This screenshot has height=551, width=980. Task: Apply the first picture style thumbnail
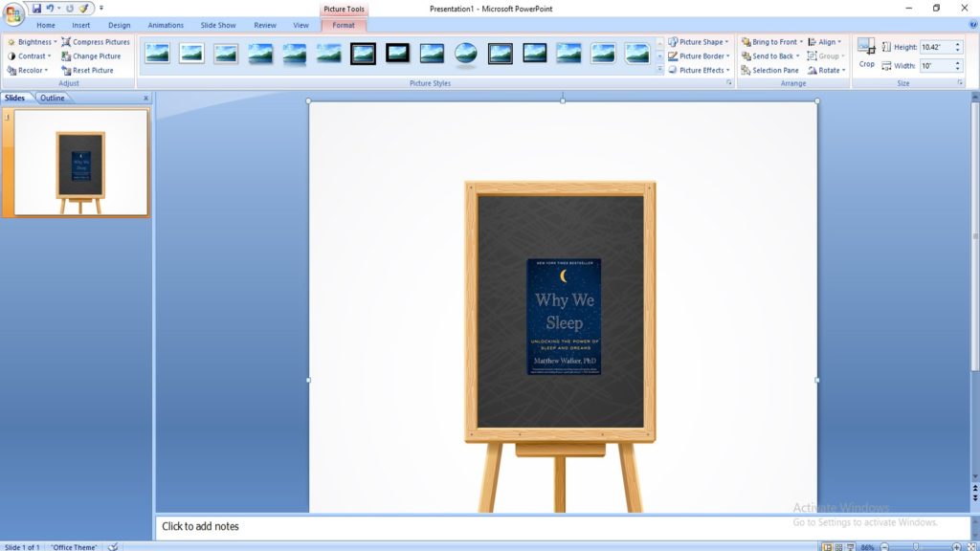[x=158, y=54]
